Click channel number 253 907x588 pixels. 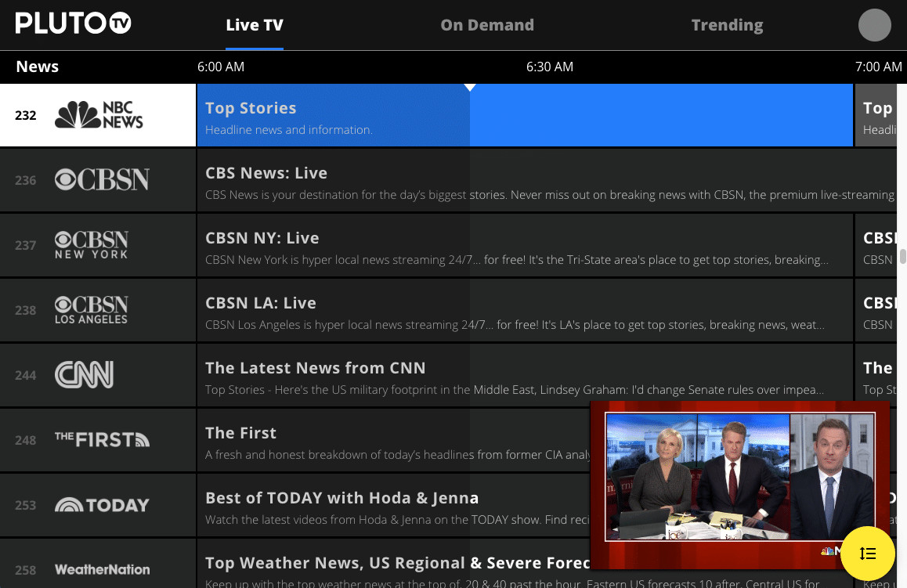pos(25,505)
